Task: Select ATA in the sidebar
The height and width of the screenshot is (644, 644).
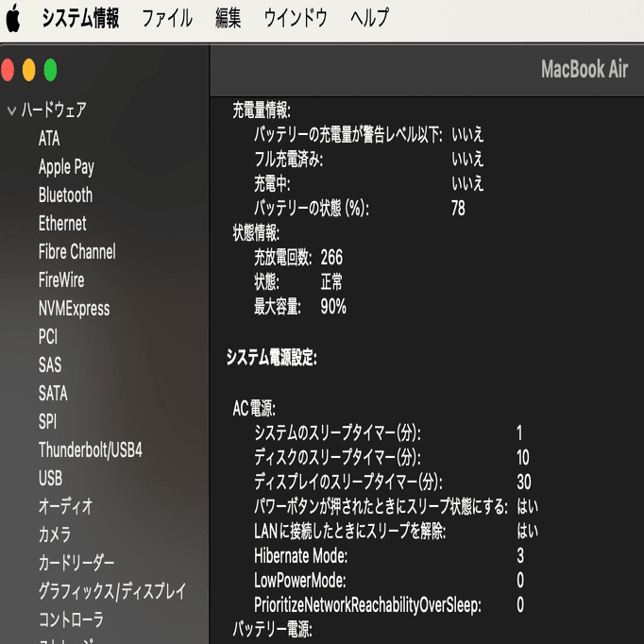Action: [x=49, y=139]
